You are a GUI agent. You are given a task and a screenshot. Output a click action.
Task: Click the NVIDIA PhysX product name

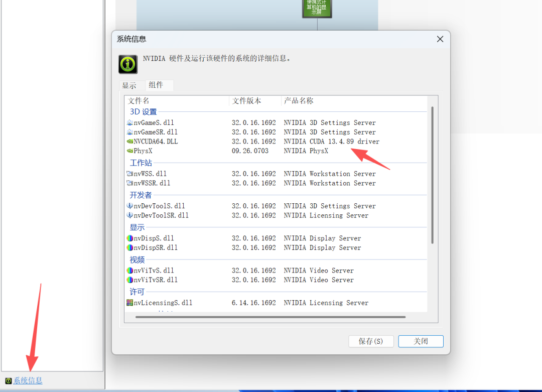306,151
